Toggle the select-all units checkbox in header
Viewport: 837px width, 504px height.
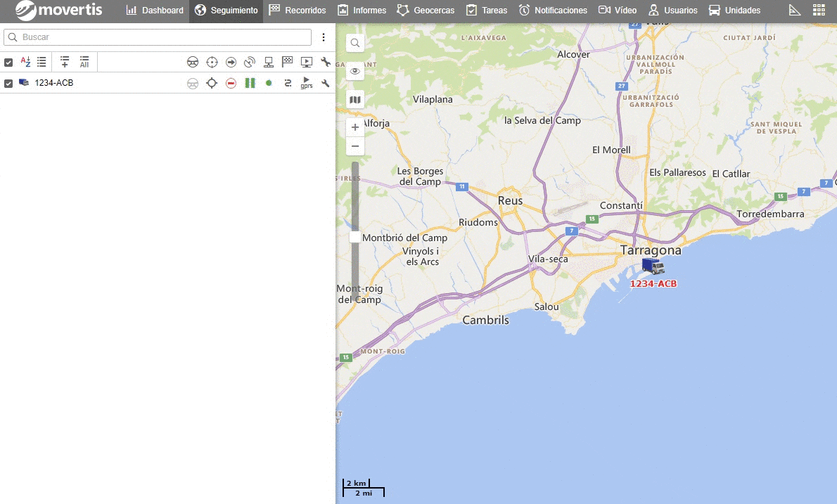pyautogui.click(x=8, y=62)
